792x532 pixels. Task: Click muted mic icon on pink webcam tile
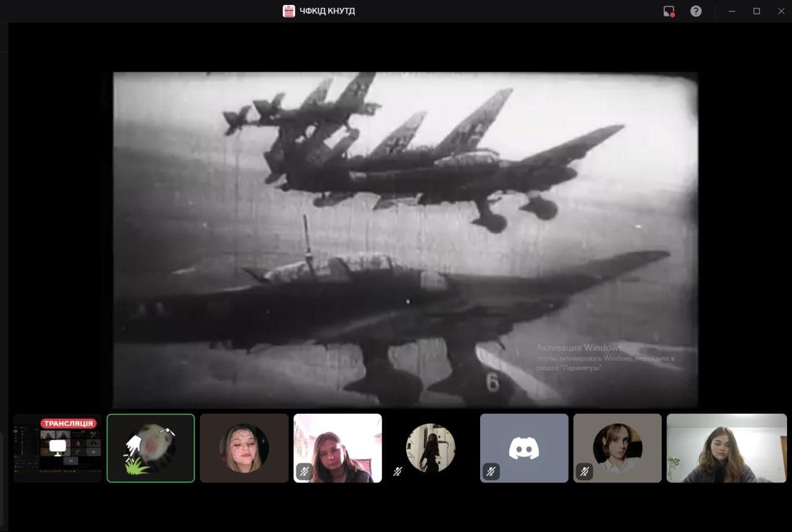(x=304, y=472)
